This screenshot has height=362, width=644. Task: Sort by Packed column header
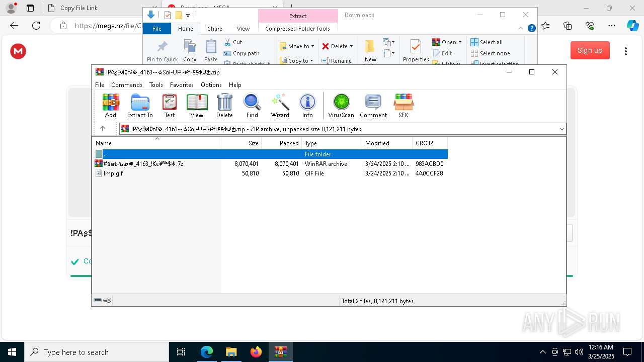[282, 143]
